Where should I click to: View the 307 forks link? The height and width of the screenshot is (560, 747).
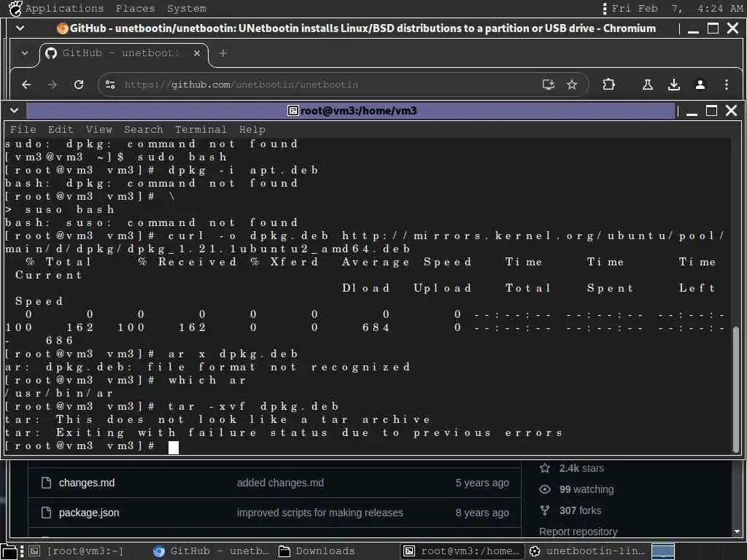click(580, 510)
